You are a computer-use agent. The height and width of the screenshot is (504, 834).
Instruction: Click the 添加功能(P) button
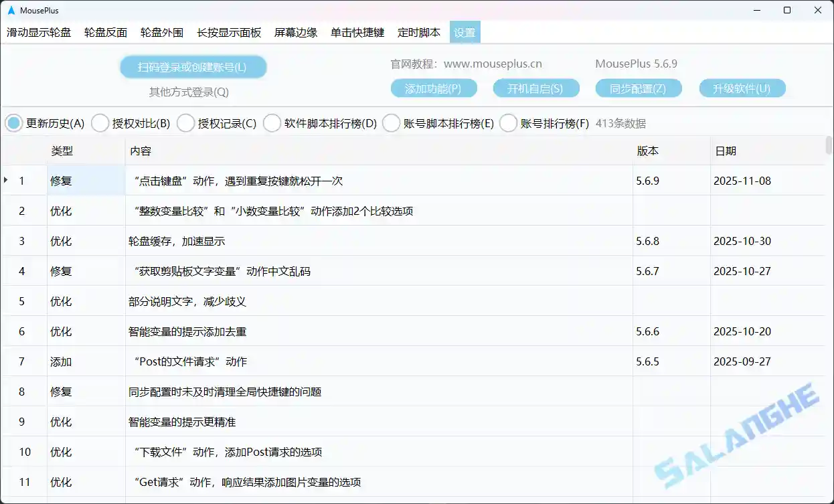click(x=434, y=88)
